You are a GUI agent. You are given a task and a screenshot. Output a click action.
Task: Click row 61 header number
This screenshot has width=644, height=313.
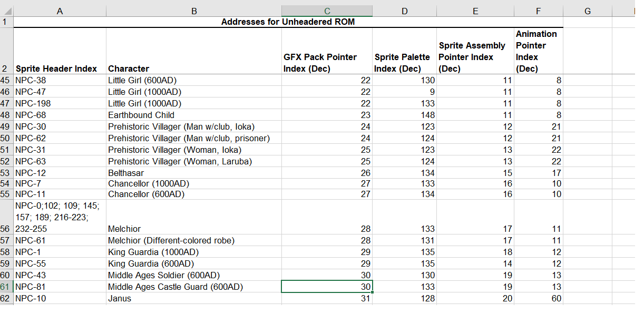pos(6,287)
